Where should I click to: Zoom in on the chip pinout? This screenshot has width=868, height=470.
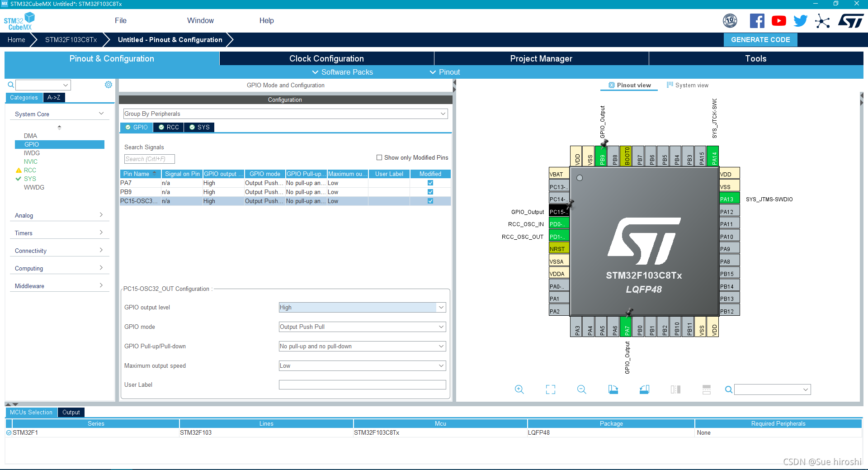click(519, 389)
